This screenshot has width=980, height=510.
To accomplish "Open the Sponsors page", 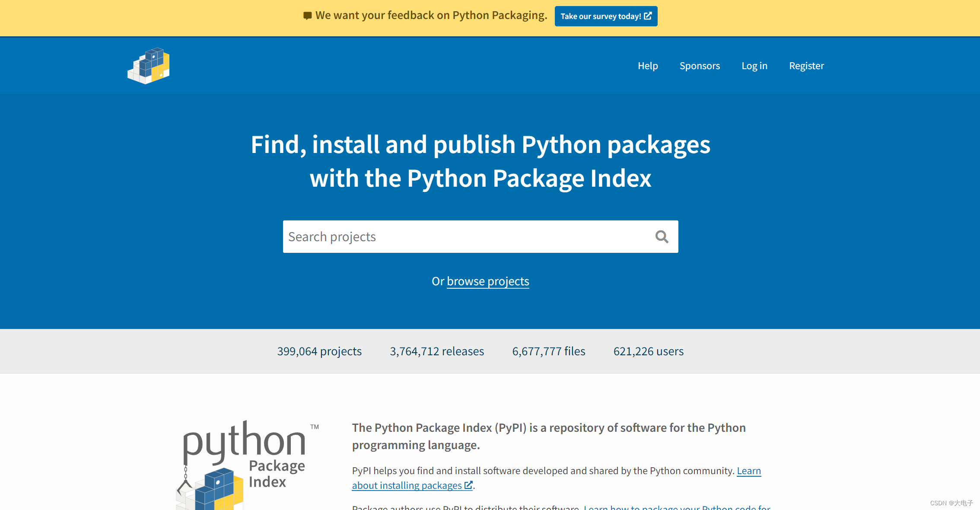I will pos(700,66).
